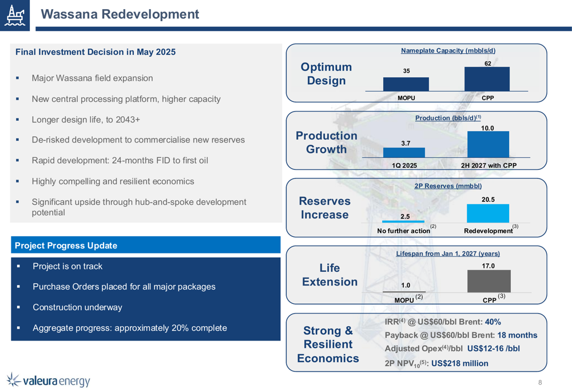Click the 1Q 2025 production bar
The height and width of the screenshot is (392, 572).
pyautogui.click(x=404, y=153)
